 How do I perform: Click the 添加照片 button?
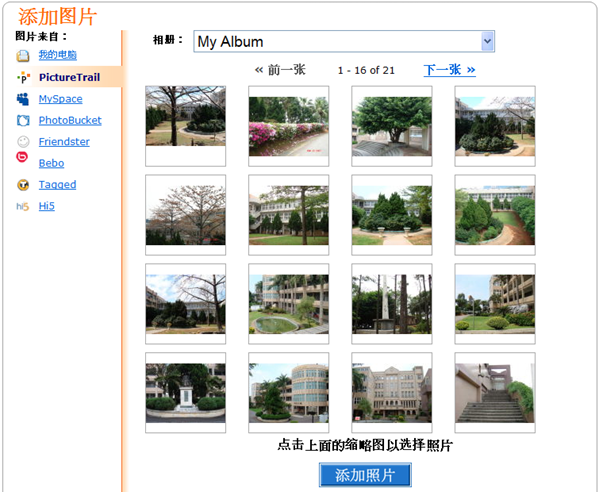[365, 475]
